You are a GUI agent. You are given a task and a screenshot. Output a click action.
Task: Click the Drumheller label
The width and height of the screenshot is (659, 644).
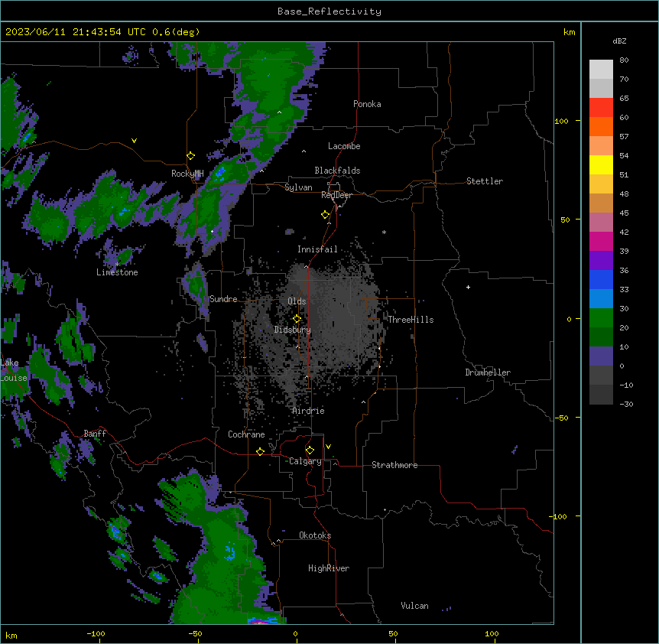[488, 372]
